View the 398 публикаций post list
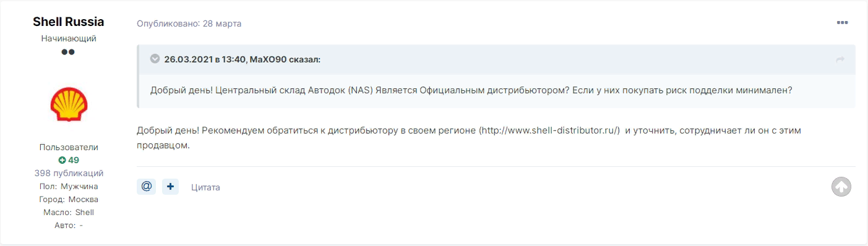Image resolution: width=868 pixels, height=246 pixels. coord(69,173)
